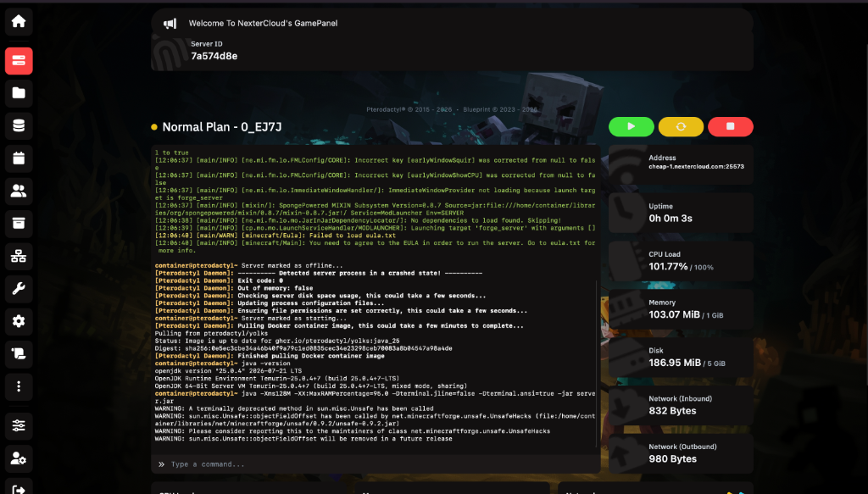The height and width of the screenshot is (494, 868).
Task: Click the Disk value 186.95 MiB
Action: tap(675, 363)
